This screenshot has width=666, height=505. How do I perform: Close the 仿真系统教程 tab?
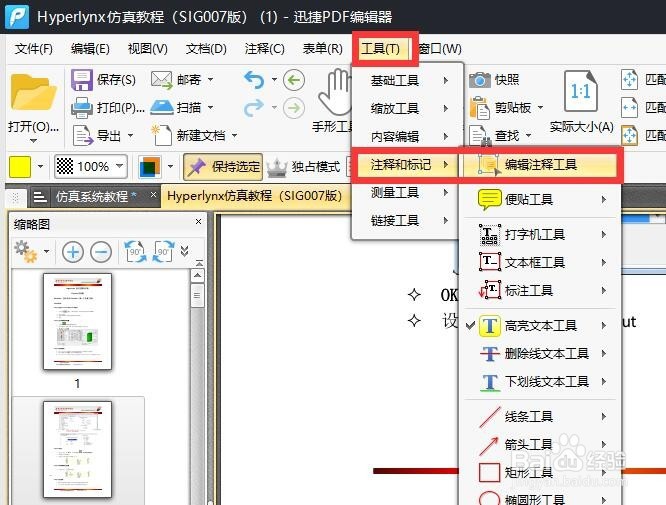point(153,195)
